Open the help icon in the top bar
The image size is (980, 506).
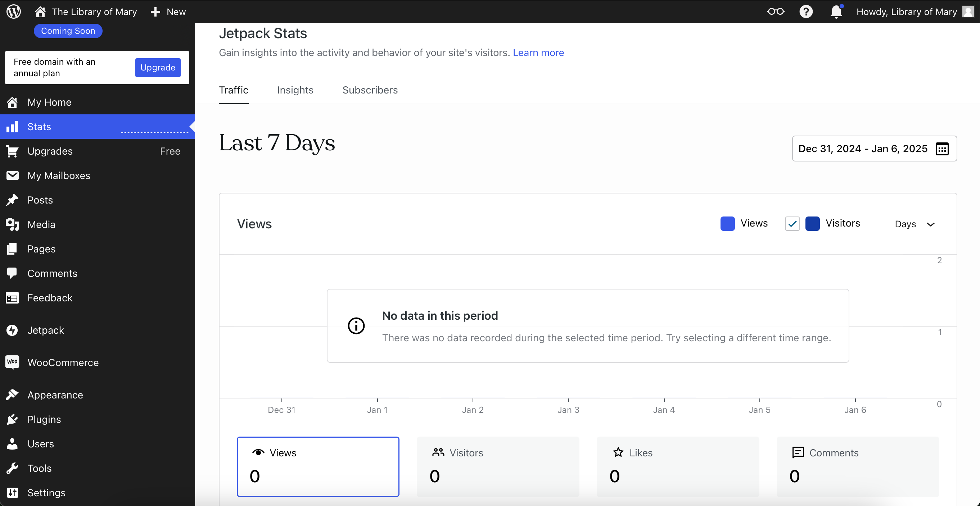[806, 12]
